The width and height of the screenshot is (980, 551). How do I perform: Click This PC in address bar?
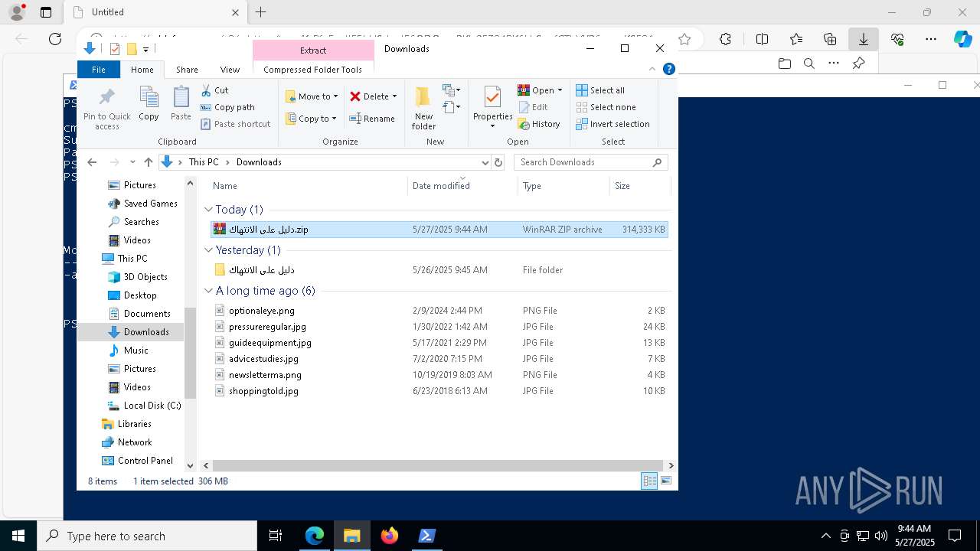[204, 162]
